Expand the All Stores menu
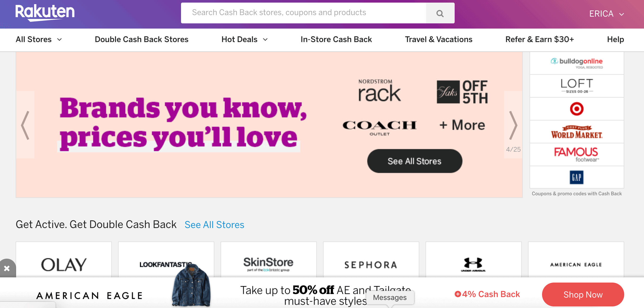644x308 pixels. point(39,39)
